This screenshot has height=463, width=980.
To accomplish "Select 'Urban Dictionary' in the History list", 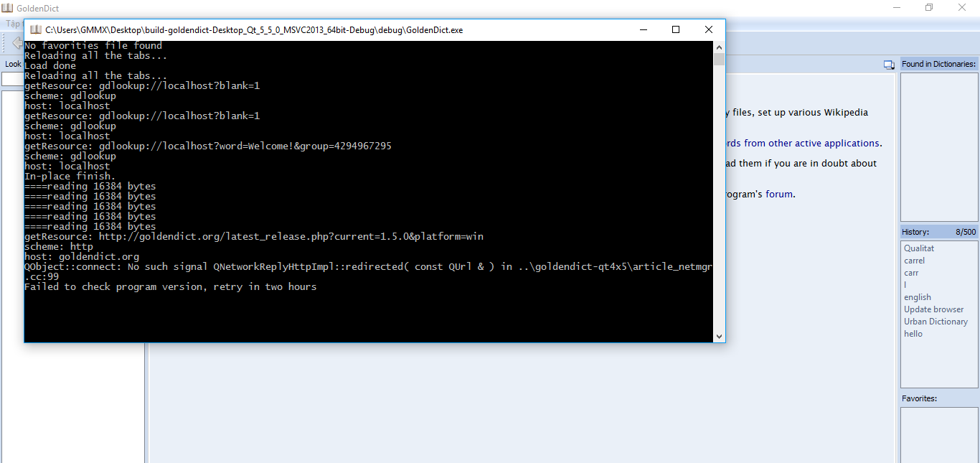I will [936, 322].
